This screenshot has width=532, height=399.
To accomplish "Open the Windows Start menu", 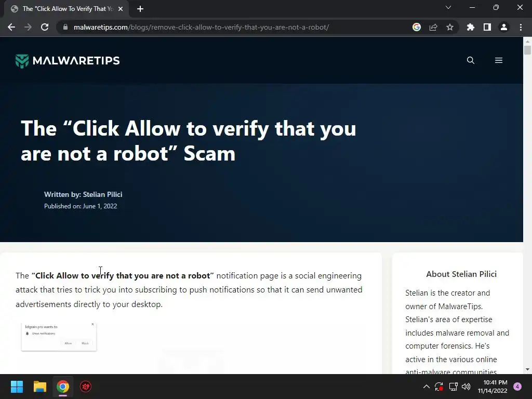I will pyautogui.click(x=17, y=387).
